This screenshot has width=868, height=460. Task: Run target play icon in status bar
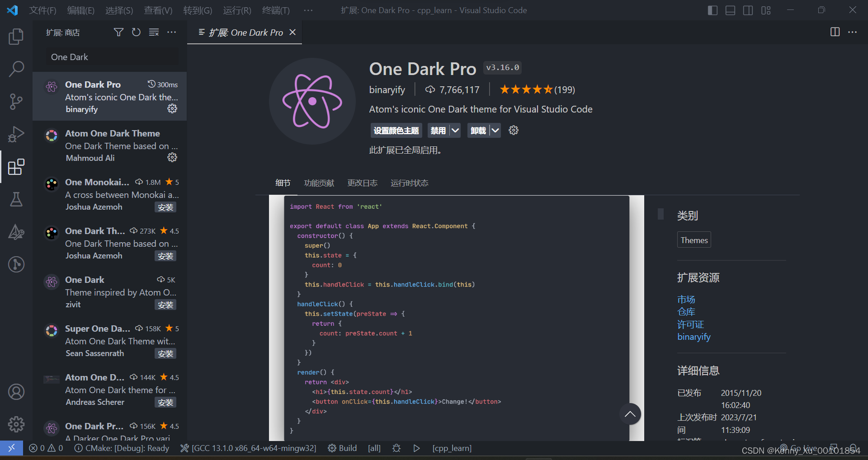coord(416,448)
